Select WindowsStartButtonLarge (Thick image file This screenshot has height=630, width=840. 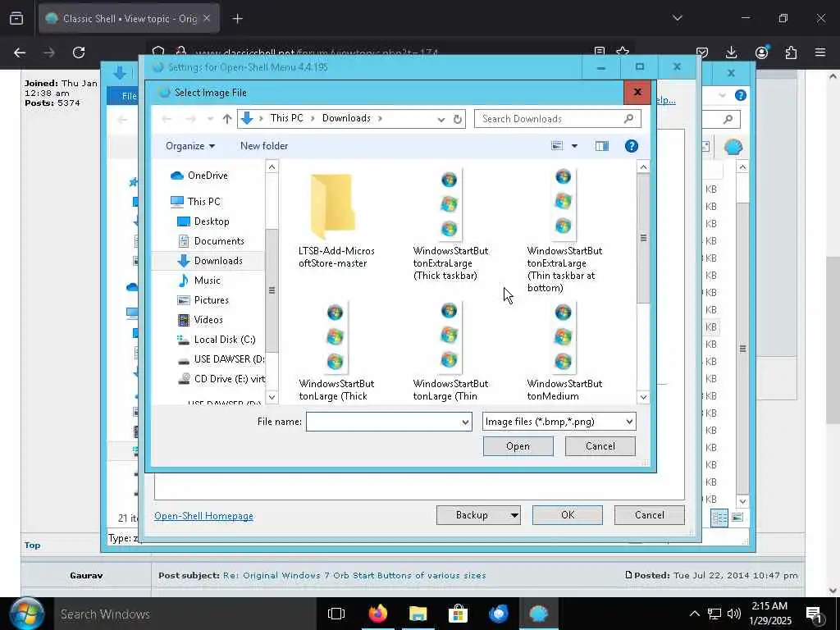point(336,352)
